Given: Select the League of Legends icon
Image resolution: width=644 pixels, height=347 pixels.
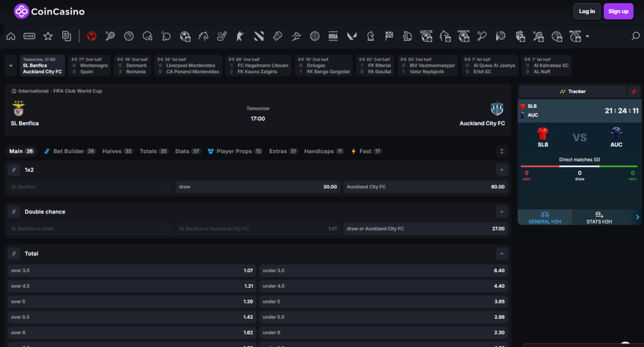Looking at the screenshot, I should 408,36.
